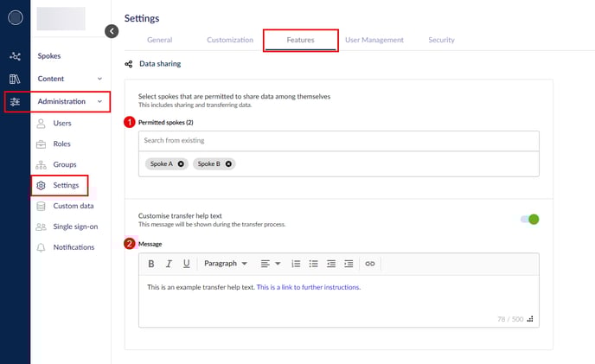Open Single sign-on settings page

point(75,227)
